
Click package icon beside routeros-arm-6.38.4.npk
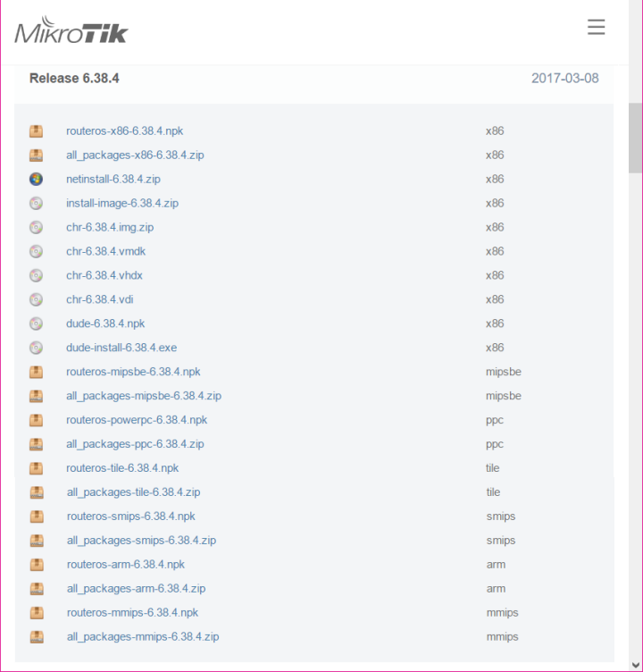[37, 564]
